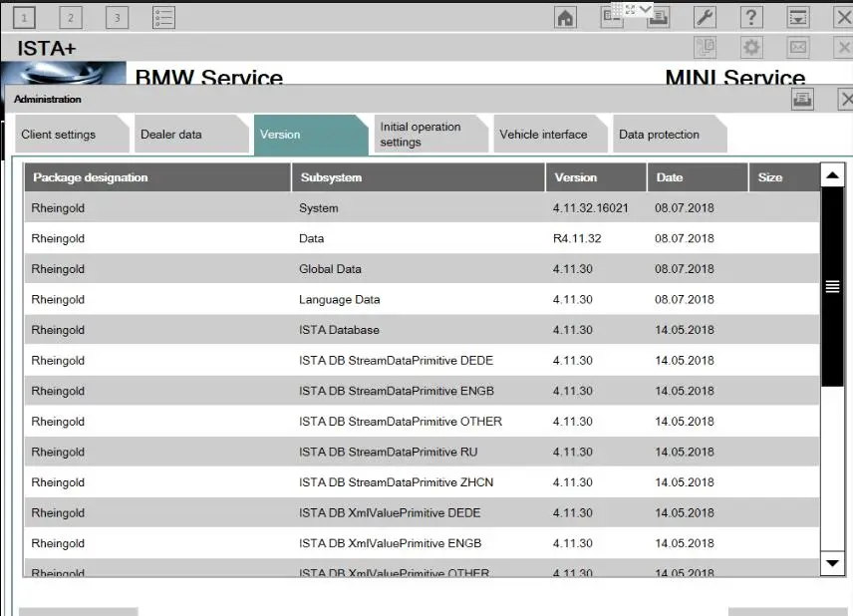The image size is (853, 616).
Task: Click the Size column header
Action: [x=784, y=177]
